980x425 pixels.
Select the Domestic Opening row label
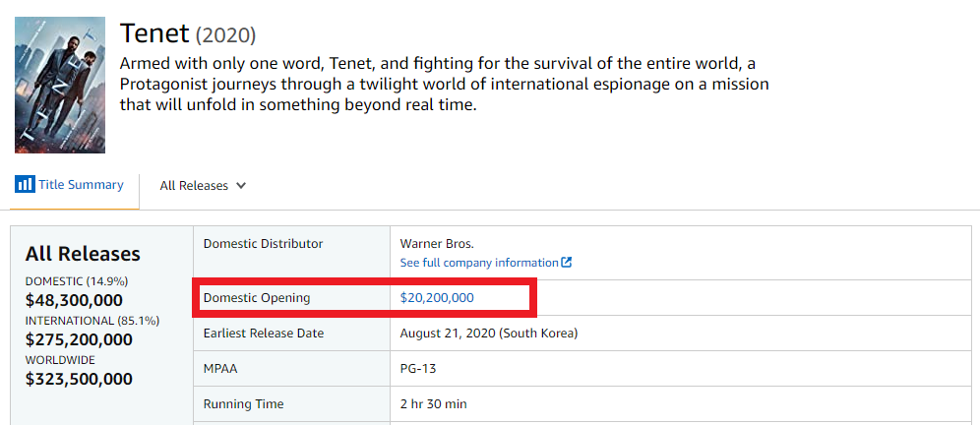[256, 297]
